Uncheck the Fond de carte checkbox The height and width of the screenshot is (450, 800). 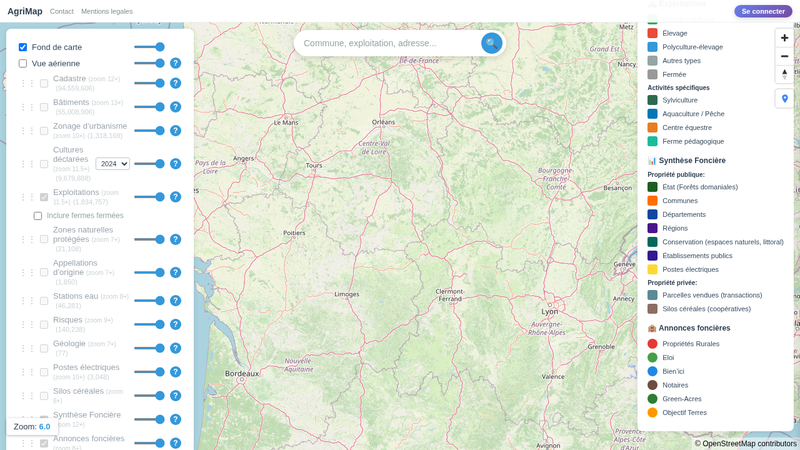23,47
